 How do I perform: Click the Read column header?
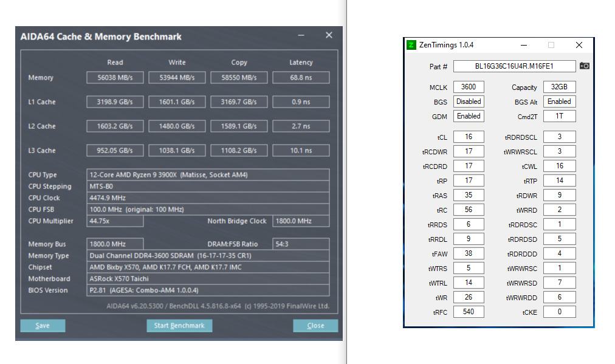[x=115, y=63]
